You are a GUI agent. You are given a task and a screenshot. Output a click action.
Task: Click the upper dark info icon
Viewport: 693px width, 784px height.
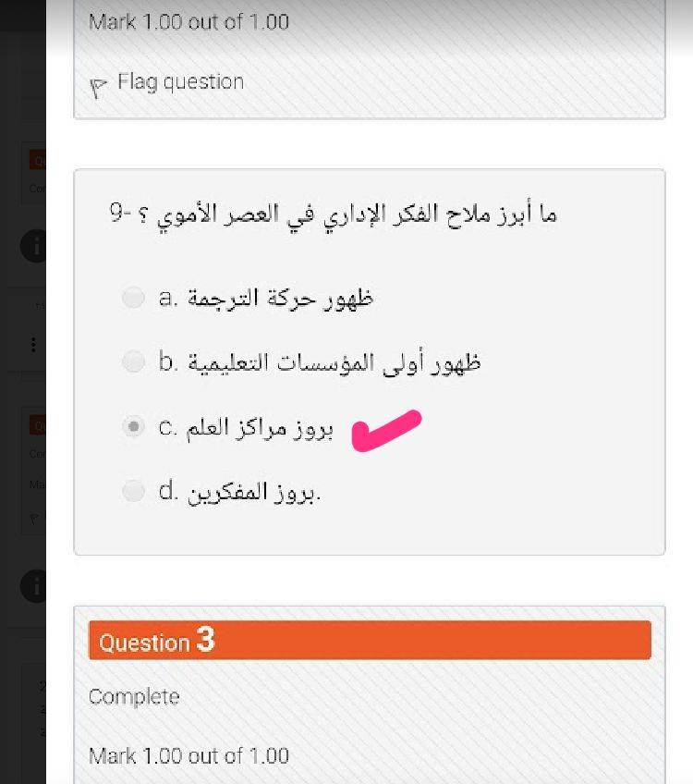34,247
